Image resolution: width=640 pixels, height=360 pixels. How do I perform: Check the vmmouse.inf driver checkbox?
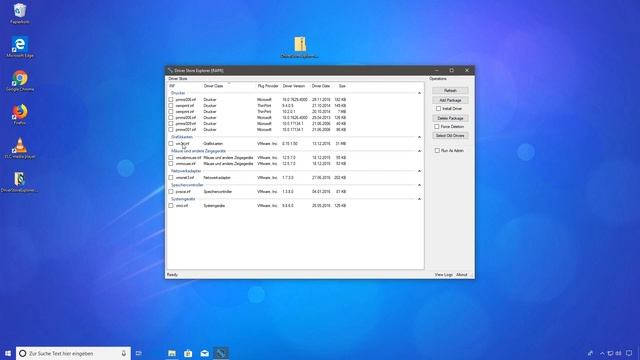[x=171, y=164]
